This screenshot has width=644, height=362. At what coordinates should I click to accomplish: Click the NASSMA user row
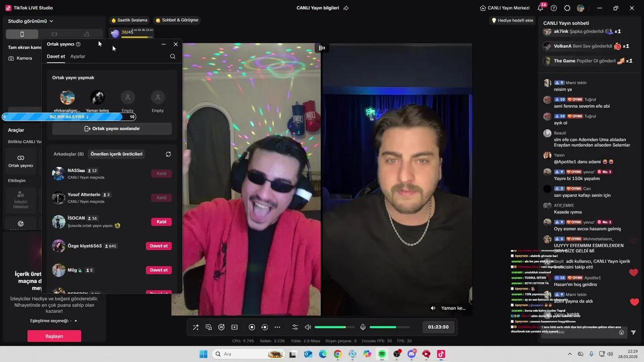pyautogui.click(x=112, y=173)
